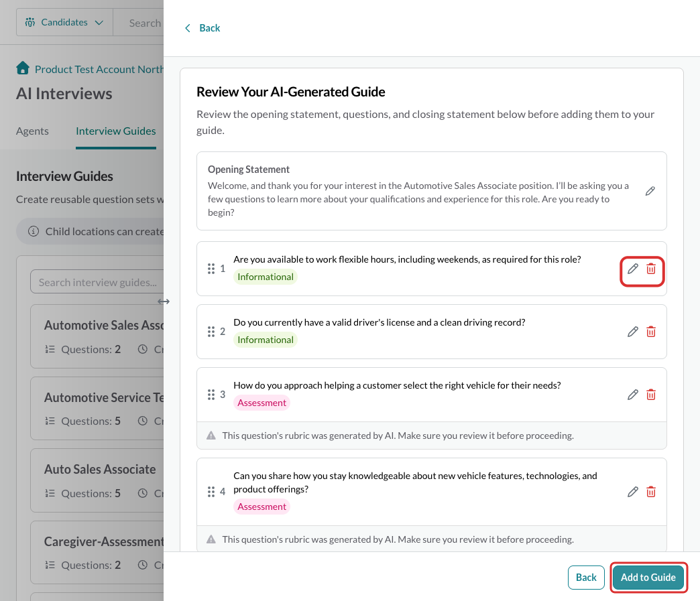The width and height of the screenshot is (700, 601).
Task: Open the Auto Sales Associate guide card
Action: 97,480
